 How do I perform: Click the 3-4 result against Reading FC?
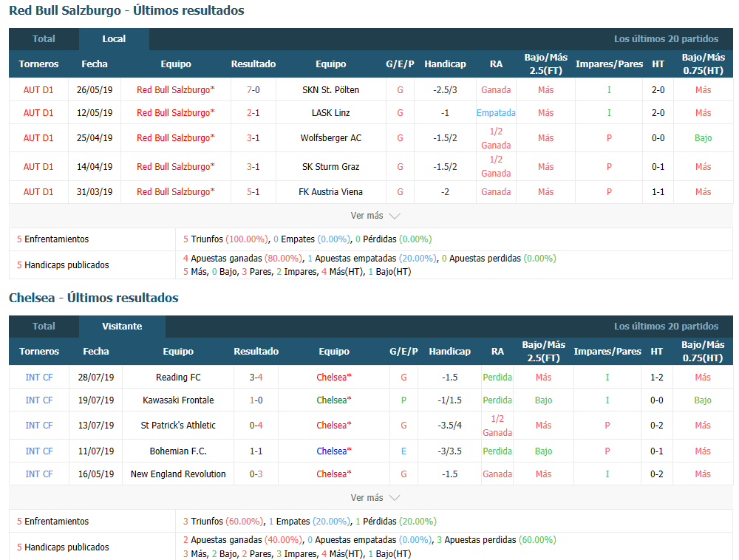pos(256,378)
